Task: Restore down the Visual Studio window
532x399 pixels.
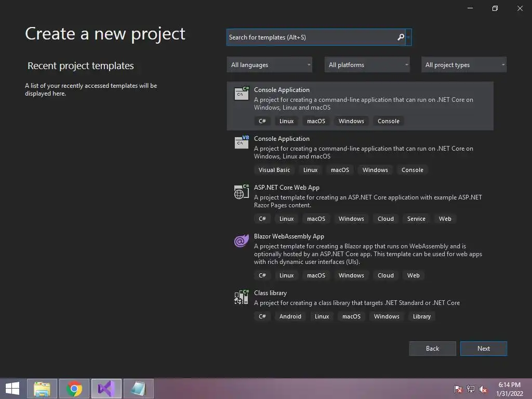Action: coord(495,8)
